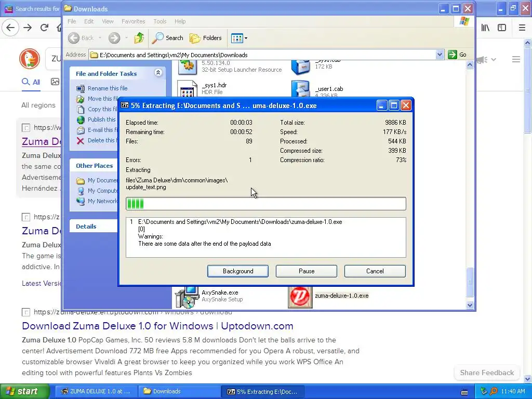
Task: Open the browser hamburger menu
Action: (x=522, y=28)
